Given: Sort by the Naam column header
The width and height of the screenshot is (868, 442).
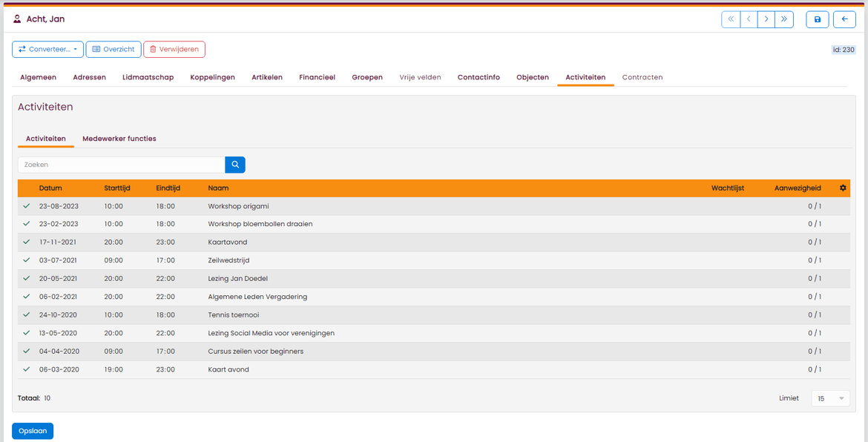Looking at the screenshot, I should 218,188.
